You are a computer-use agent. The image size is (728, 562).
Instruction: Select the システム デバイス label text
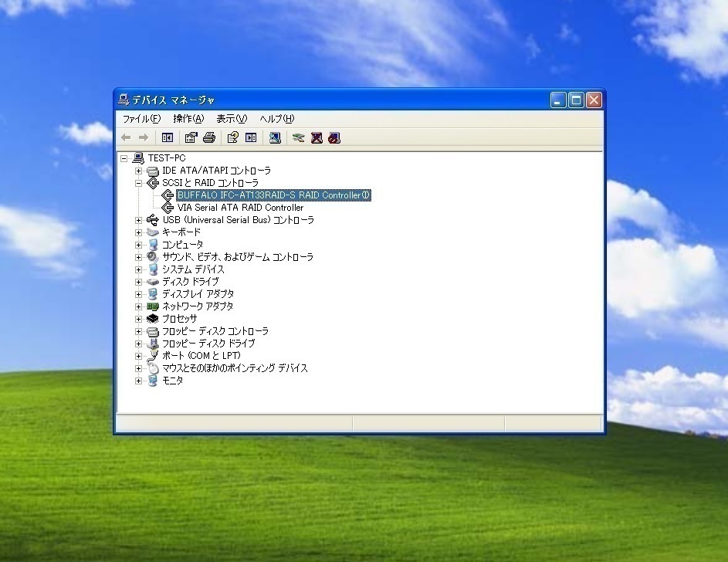point(193,269)
